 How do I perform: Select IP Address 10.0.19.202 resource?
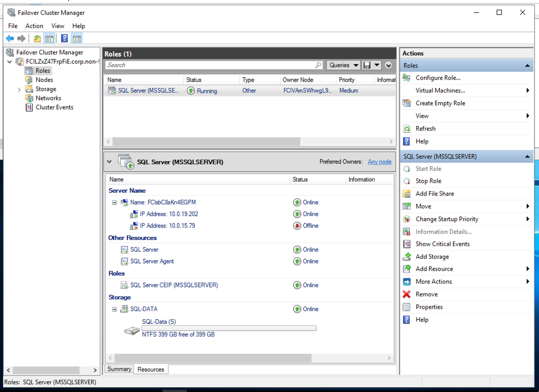coord(169,214)
